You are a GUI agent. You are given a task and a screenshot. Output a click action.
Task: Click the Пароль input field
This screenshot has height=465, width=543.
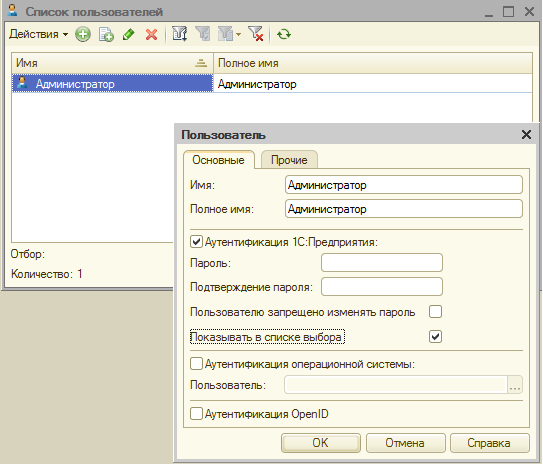tap(382, 263)
